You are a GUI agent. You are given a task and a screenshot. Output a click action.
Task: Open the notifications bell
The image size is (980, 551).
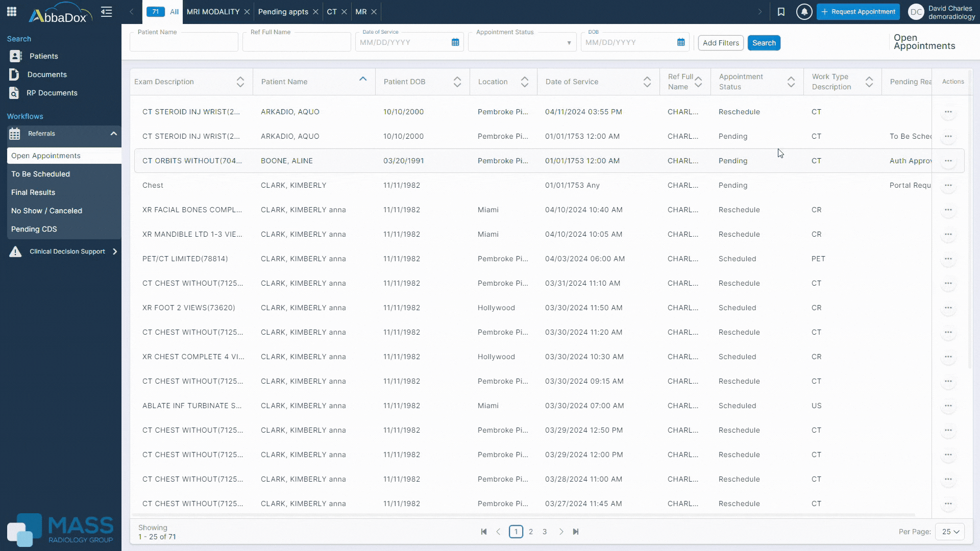coord(804,11)
